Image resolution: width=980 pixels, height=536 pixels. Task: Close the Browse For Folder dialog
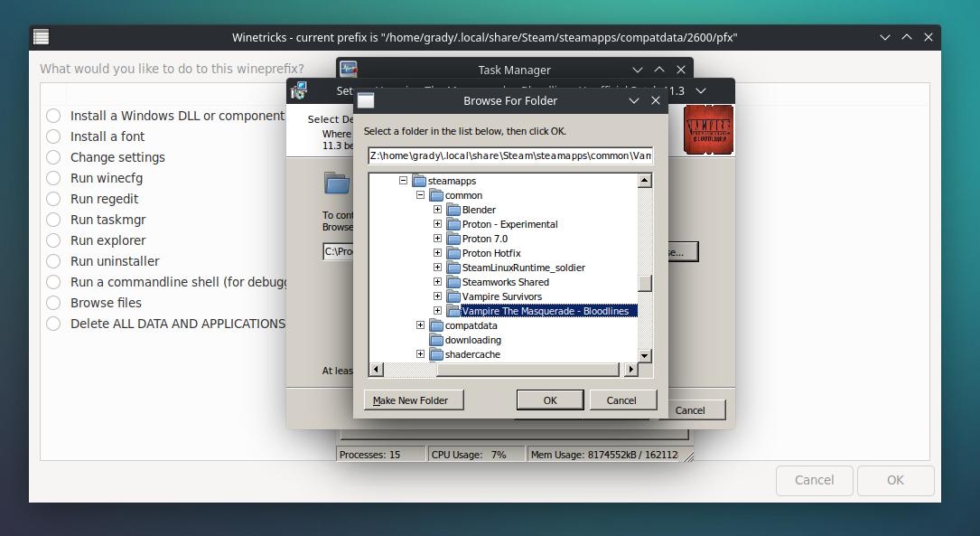click(655, 100)
